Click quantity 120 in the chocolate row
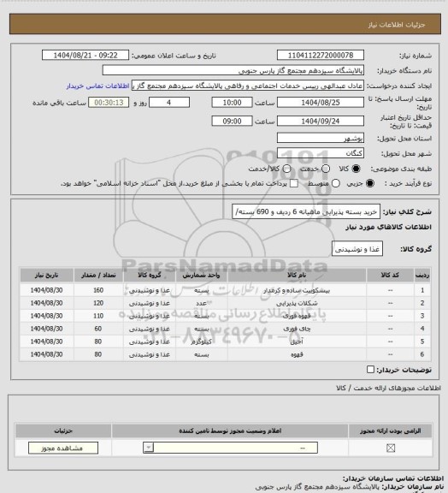The image size is (448, 493). click(98, 303)
